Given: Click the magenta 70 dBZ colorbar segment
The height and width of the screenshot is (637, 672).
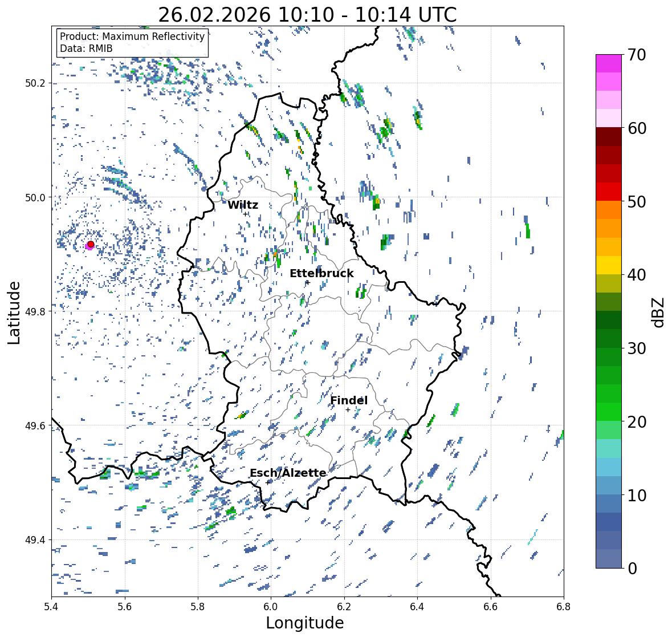Looking at the screenshot, I should tap(609, 63).
